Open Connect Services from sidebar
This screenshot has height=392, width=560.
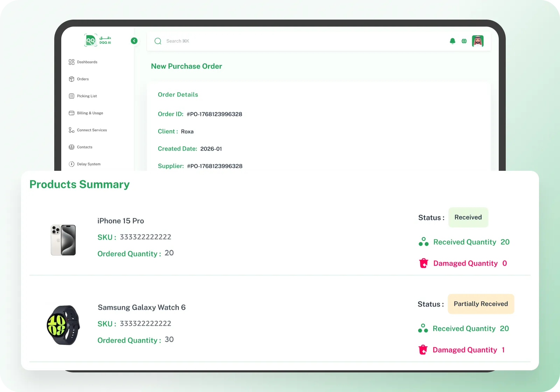[92, 130]
